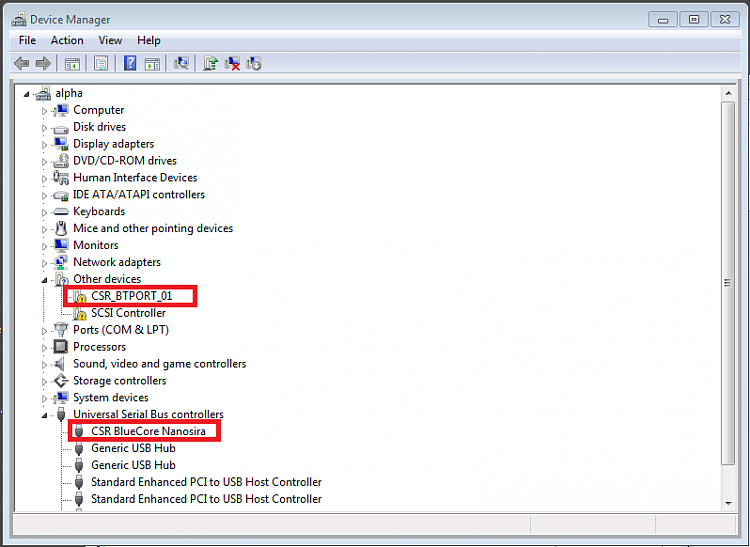Open the Action menu

pyautogui.click(x=67, y=40)
